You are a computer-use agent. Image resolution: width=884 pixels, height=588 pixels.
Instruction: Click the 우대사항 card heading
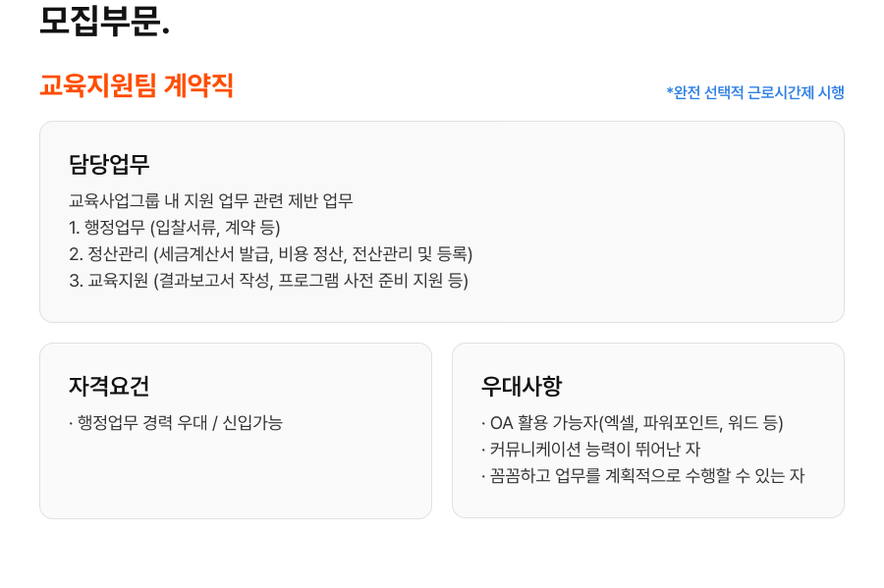(x=522, y=386)
